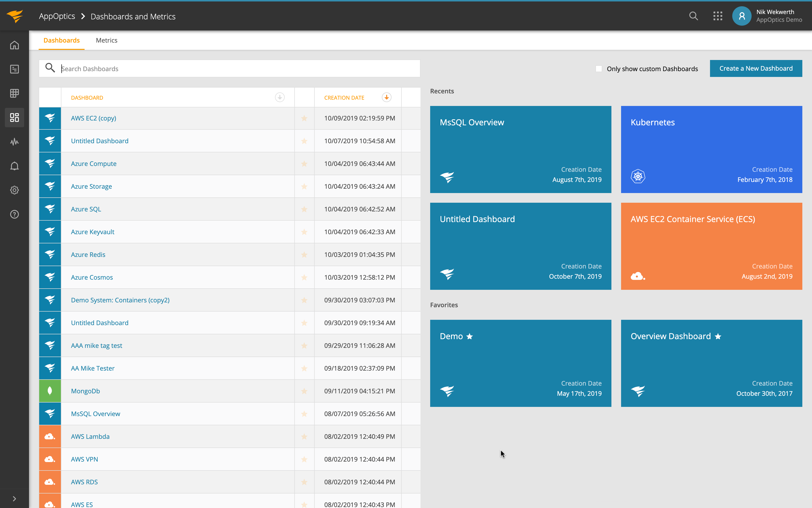Viewport: 812px width, 508px height.
Task: Open AWS EC2 Container Service (ECS) card
Action: click(x=711, y=246)
